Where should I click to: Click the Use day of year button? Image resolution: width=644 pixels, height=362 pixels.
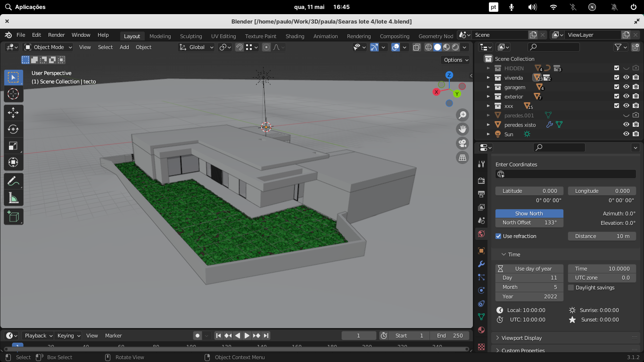(x=529, y=269)
